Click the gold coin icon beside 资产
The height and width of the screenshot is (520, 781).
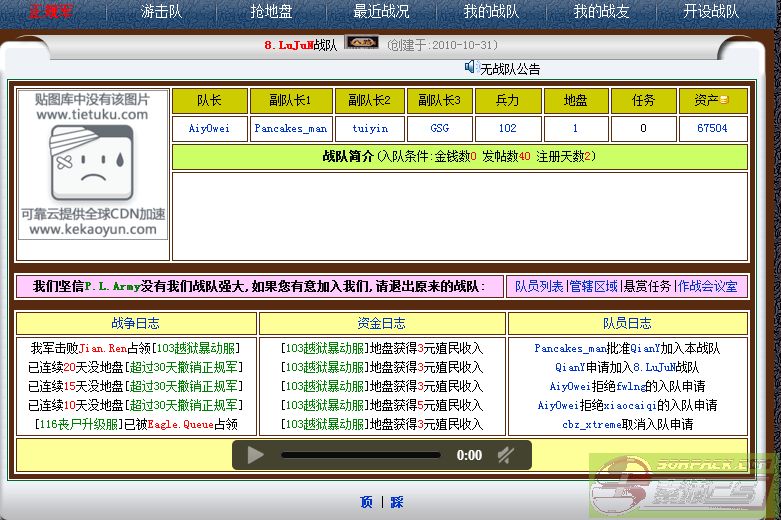pyautogui.click(x=724, y=101)
